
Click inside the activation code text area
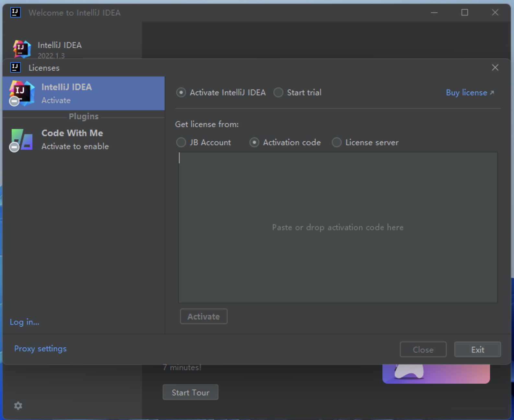pyautogui.click(x=338, y=227)
